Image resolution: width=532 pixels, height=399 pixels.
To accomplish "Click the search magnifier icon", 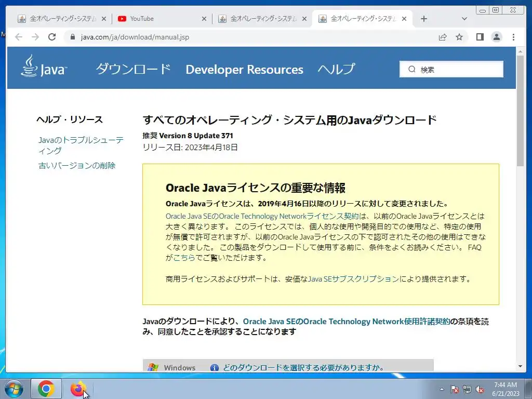I will [x=412, y=69].
